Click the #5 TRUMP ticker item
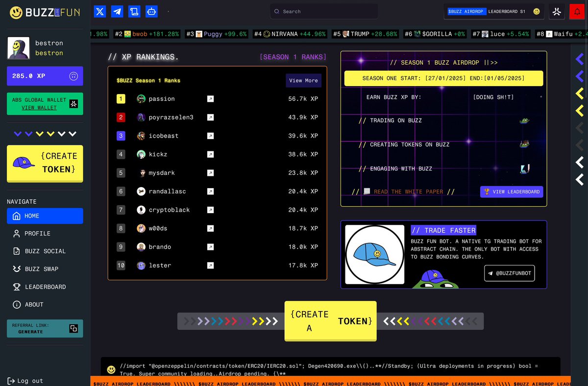Viewport: 588px width, 386px height. click(x=365, y=34)
